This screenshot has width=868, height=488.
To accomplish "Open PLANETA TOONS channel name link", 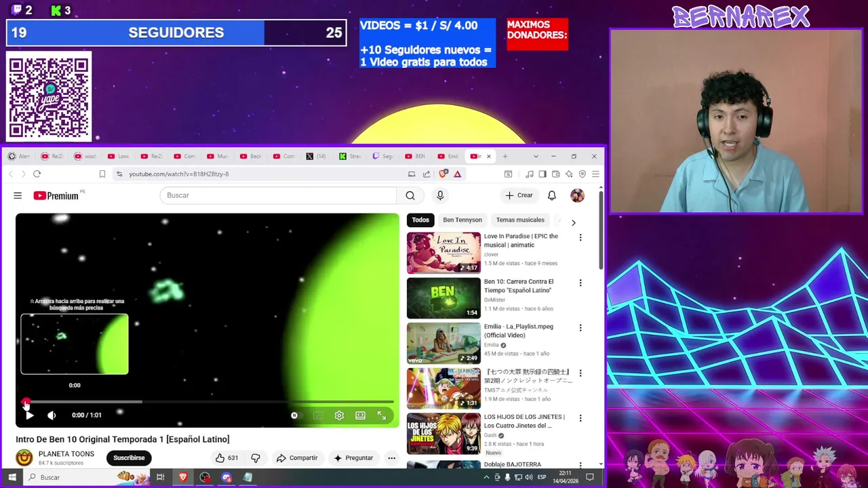I will [66, 454].
